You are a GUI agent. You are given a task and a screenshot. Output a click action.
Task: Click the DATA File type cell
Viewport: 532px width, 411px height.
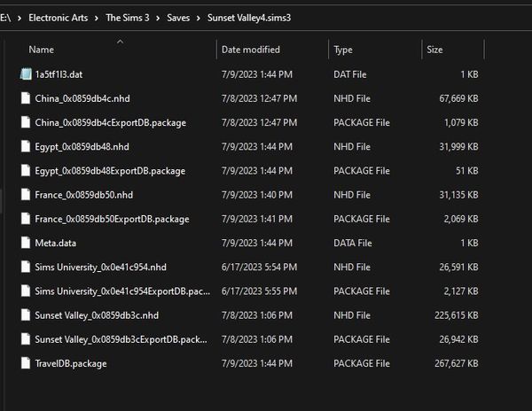[353, 243]
